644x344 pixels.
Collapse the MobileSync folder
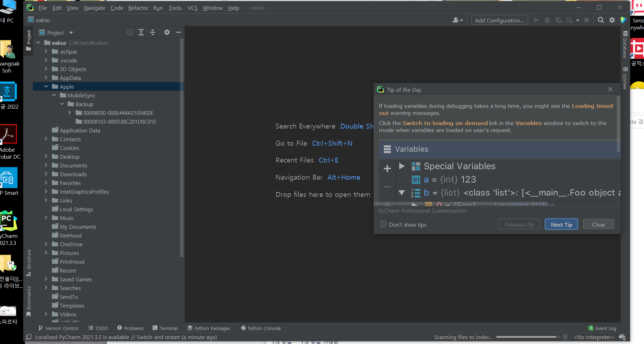click(x=54, y=95)
